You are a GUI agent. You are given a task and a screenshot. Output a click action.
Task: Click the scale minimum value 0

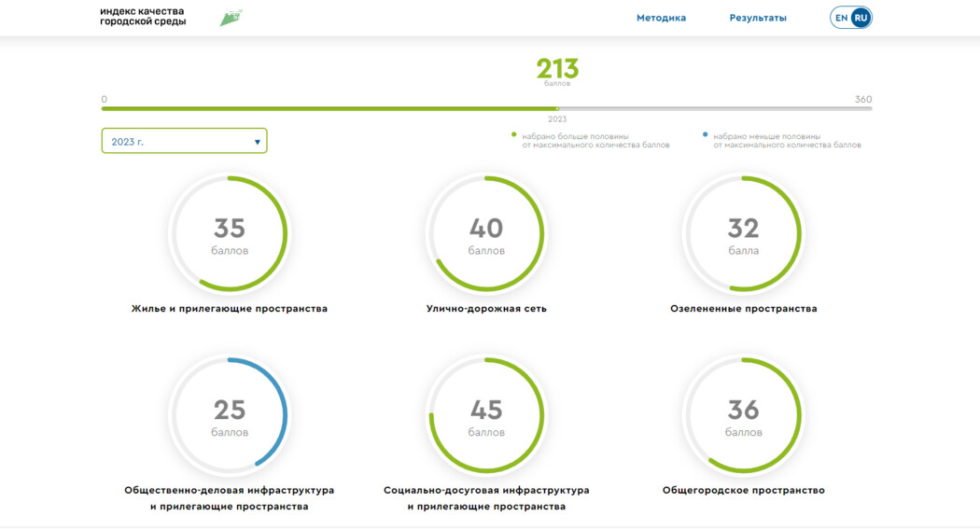pyautogui.click(x=105, y=99)
